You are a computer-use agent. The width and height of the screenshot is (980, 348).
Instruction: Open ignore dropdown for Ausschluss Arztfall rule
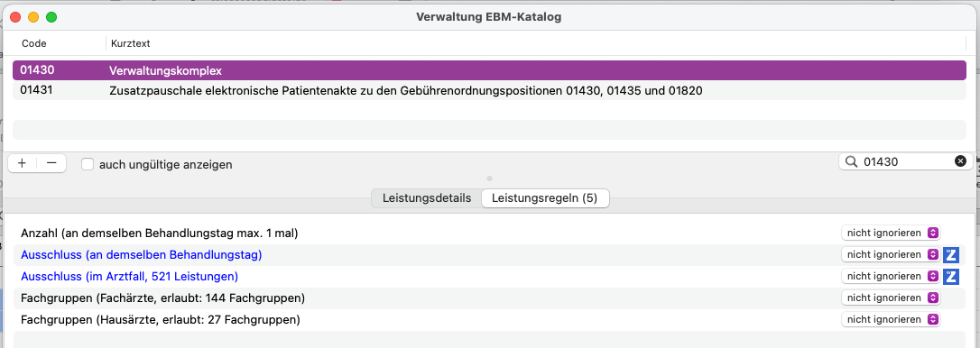point(891,276)
